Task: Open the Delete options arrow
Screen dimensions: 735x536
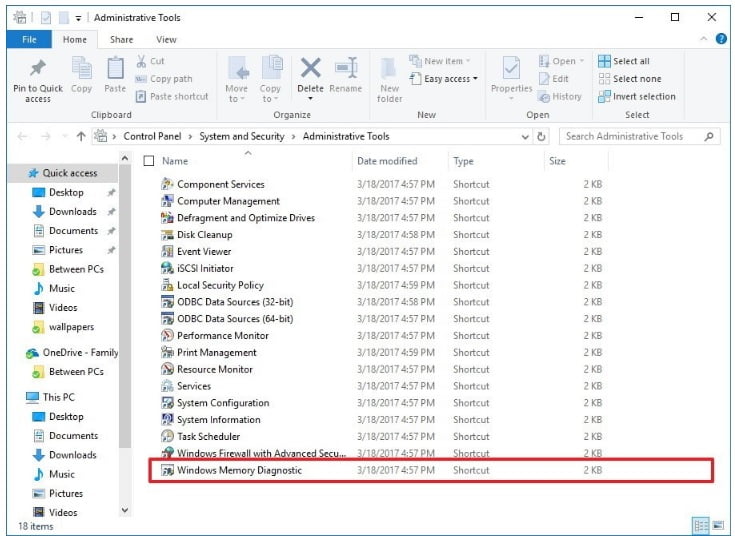Action: 310,98
